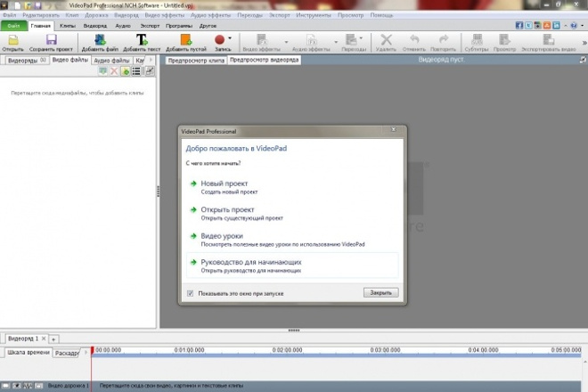Expand the Запись dropdown arrow

(230, 38)
